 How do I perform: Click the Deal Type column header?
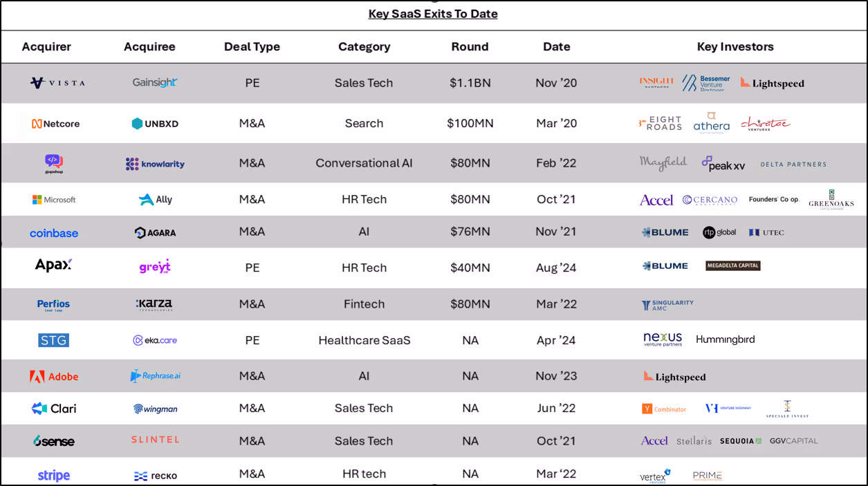(252, 47)
